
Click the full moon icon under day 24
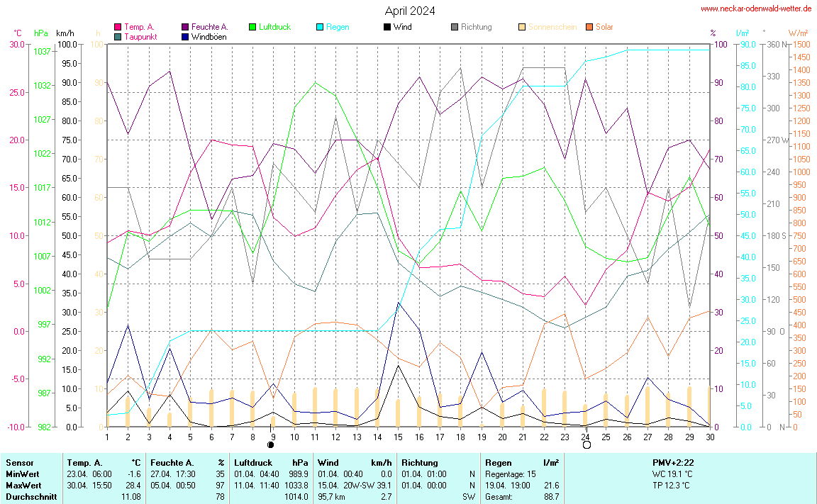[587, 445]
